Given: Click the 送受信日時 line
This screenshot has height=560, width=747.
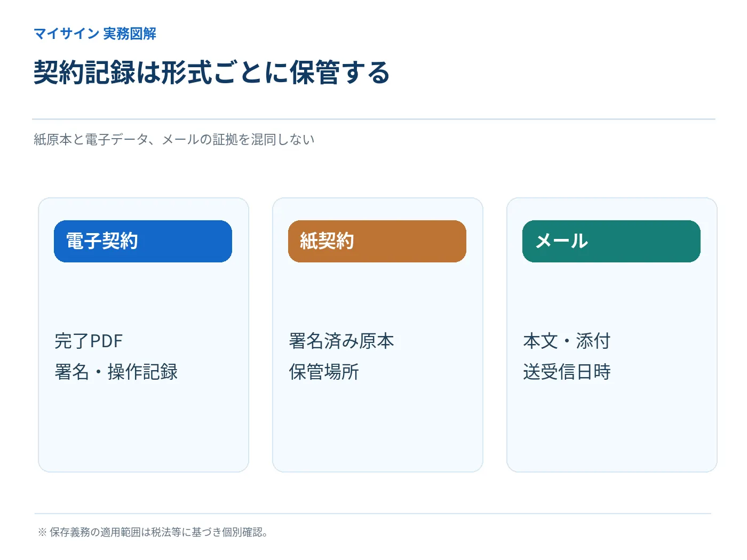Looking at the screenshot, I should [567, 372].
